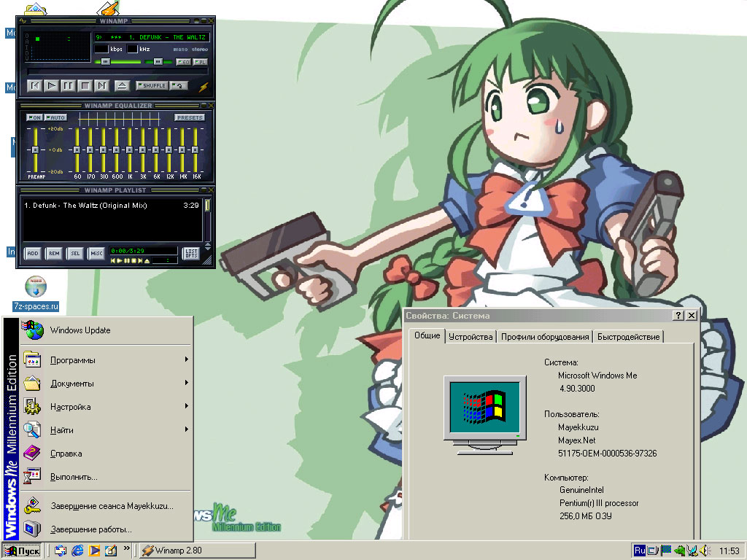Switch to the Устройства tab
747x560 pixels.
click(x=471, y=337)
